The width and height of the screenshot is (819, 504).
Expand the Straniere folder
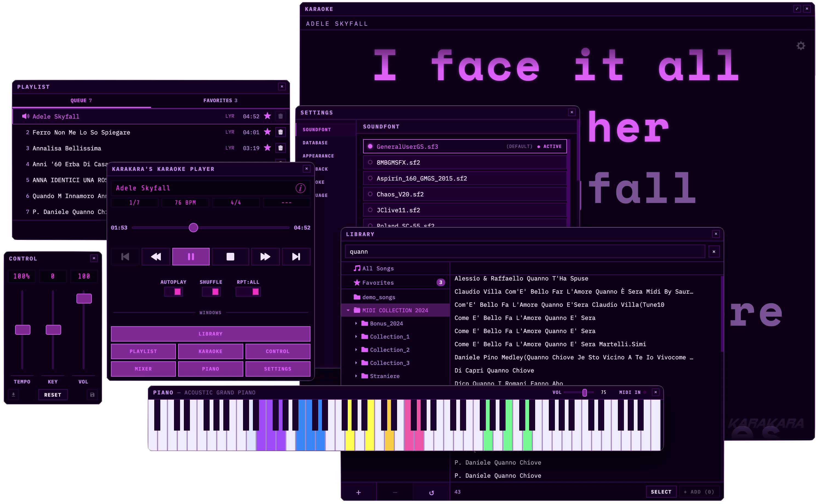click(356, 376)
